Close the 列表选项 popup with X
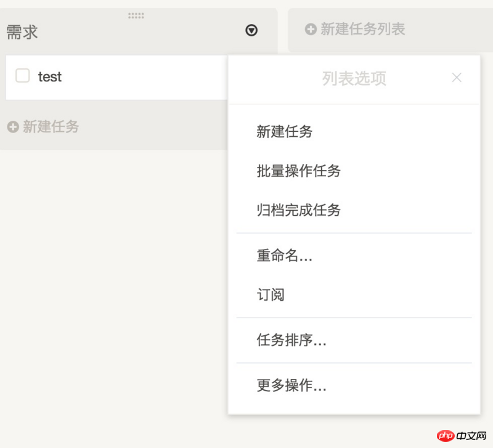Screen dimensions: 493x448 (457, 78)
